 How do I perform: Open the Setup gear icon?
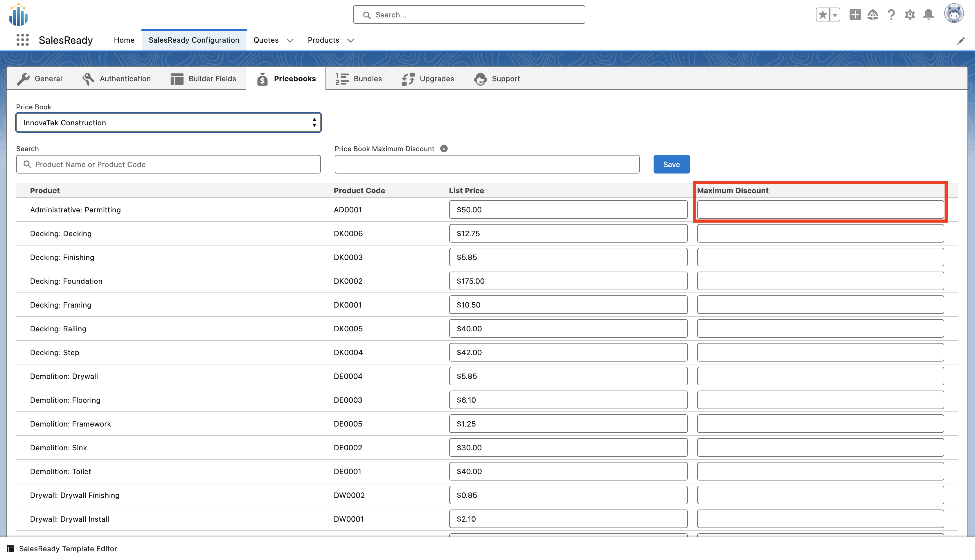pyautogui.click(x=910, y=15)
